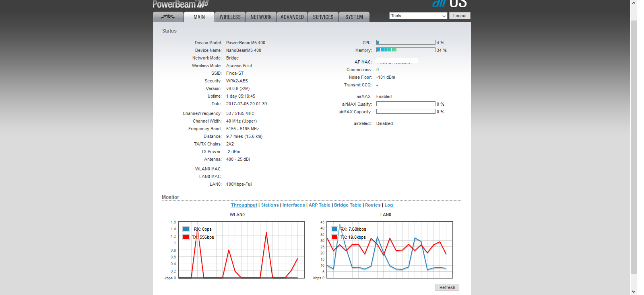
Task: Select frequency band 5155 - 5195 MHz
Action: pyautogui.click(x=243, y=129)
